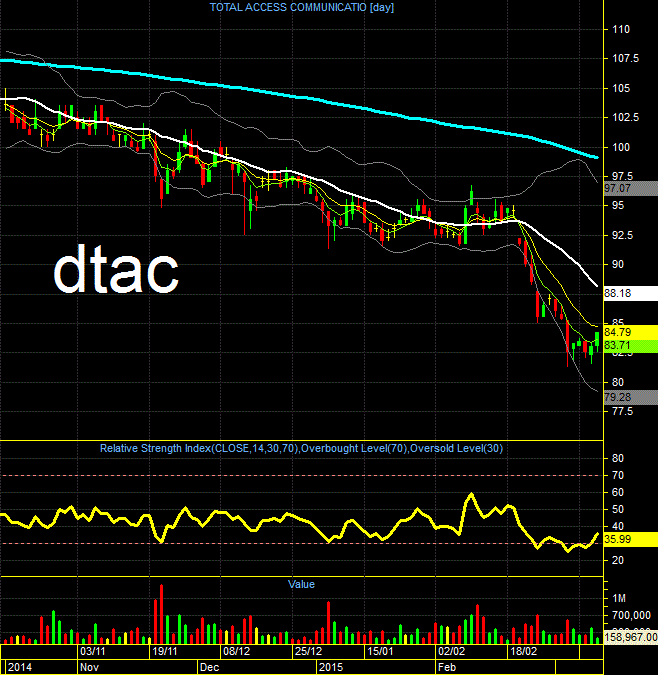Click the Feb month label on time axis

click(x=447, y=667)
